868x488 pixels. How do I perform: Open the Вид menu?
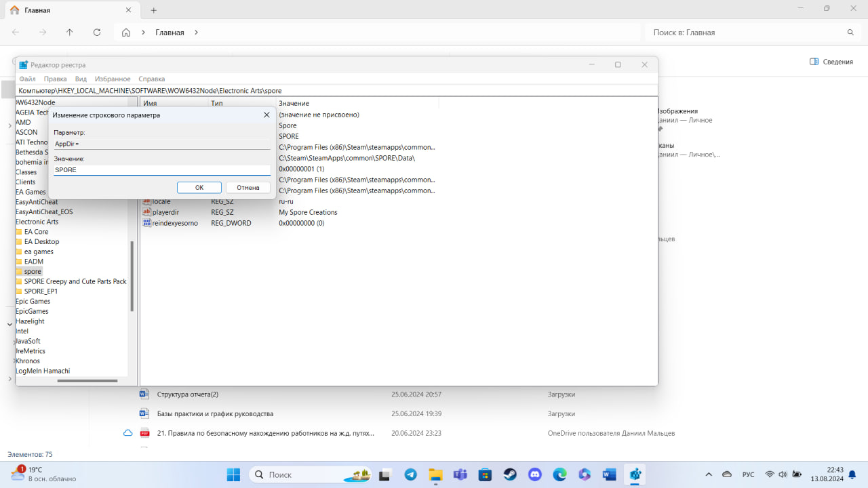[81, 79]
